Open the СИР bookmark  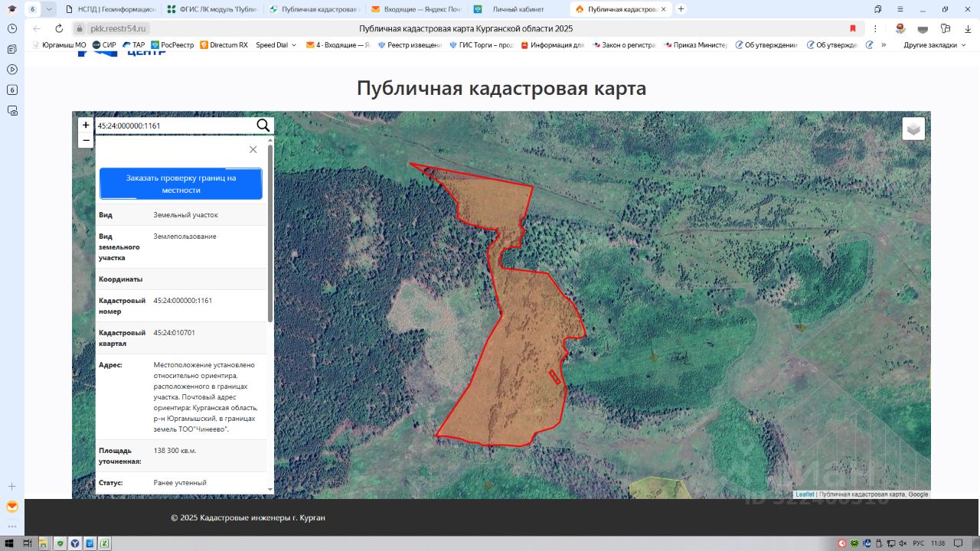click(x=104, y=45)
